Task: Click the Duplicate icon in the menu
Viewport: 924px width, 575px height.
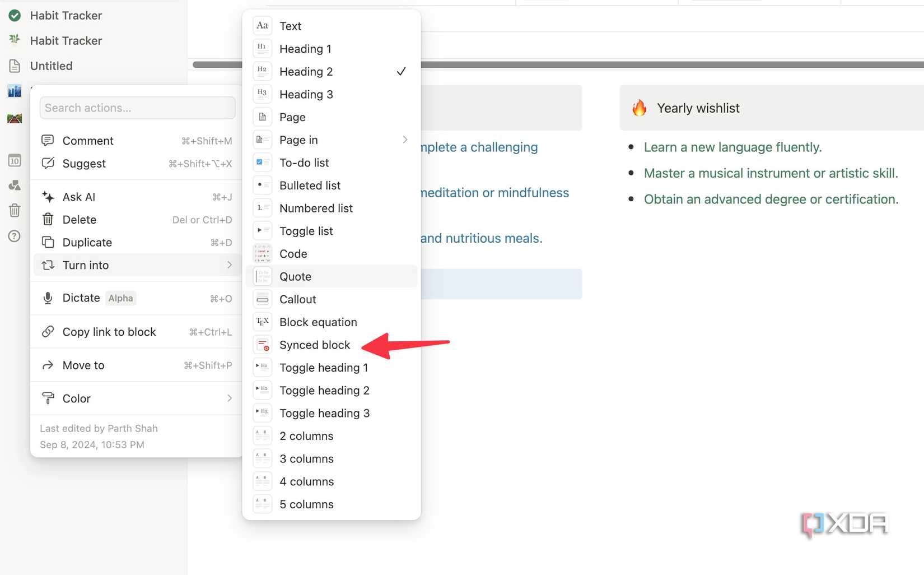Action: tap(48, 242)
